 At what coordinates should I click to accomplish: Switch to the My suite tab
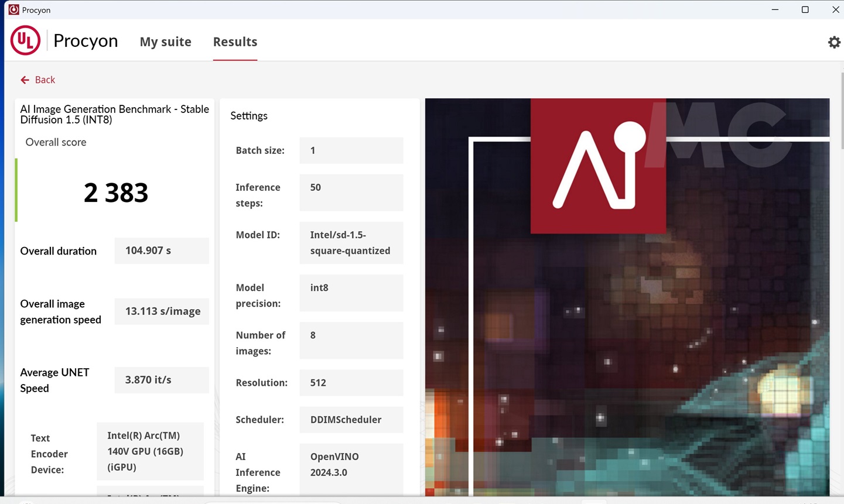click(x=165, y=42)
